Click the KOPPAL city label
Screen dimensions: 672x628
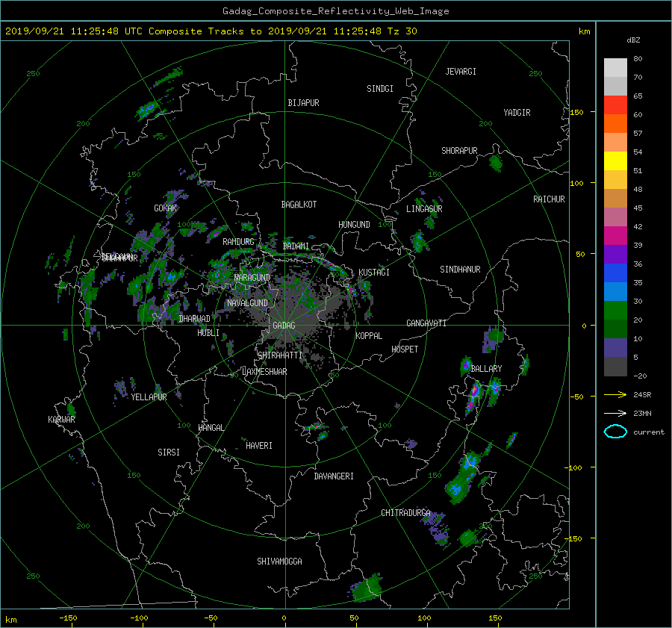coord(369,335)
